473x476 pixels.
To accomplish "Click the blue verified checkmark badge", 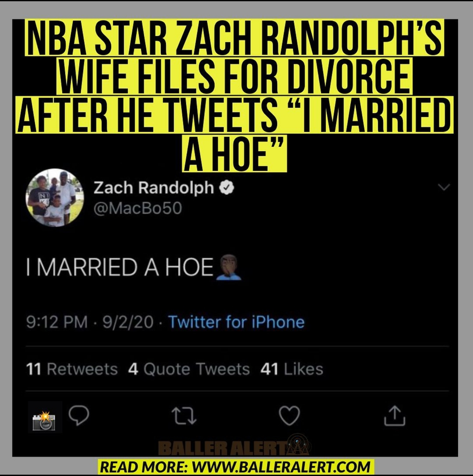I will point(227,188).
